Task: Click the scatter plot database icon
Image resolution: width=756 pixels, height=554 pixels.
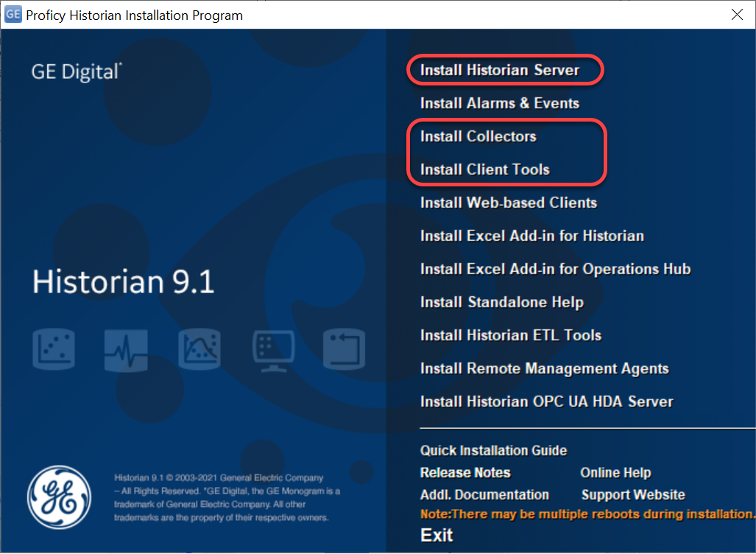Action: [x=54, y=349]
